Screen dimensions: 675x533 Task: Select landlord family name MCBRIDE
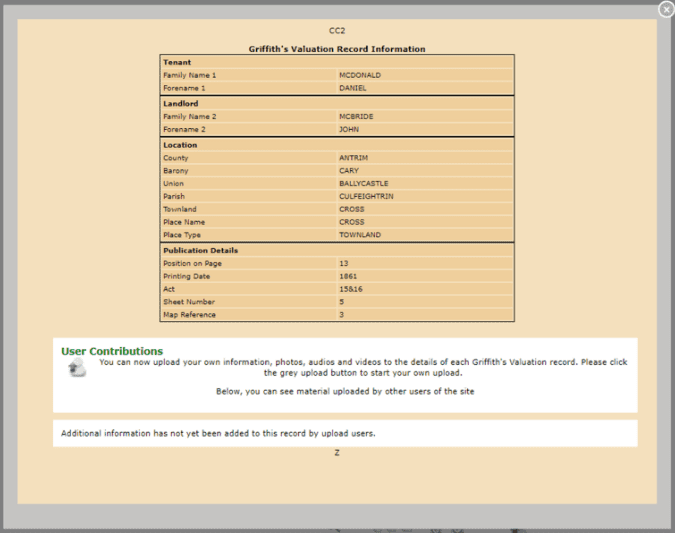pos(356,117)
